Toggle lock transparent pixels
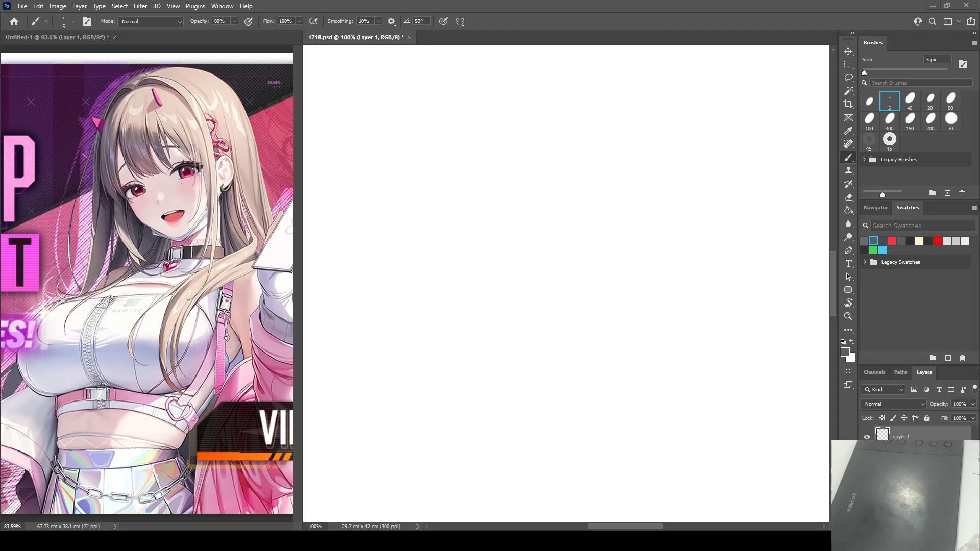The width and height of the screenshot is (980, 551). 881,418
